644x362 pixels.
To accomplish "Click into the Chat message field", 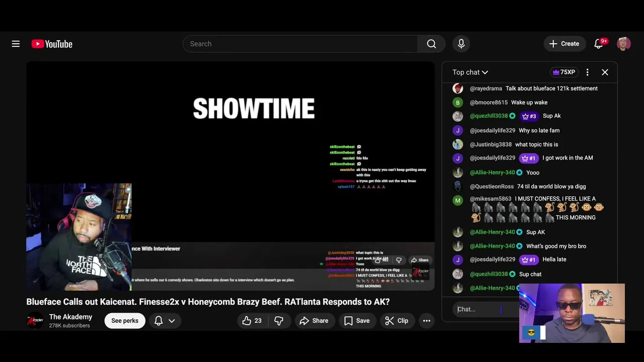I will point(486,309).
